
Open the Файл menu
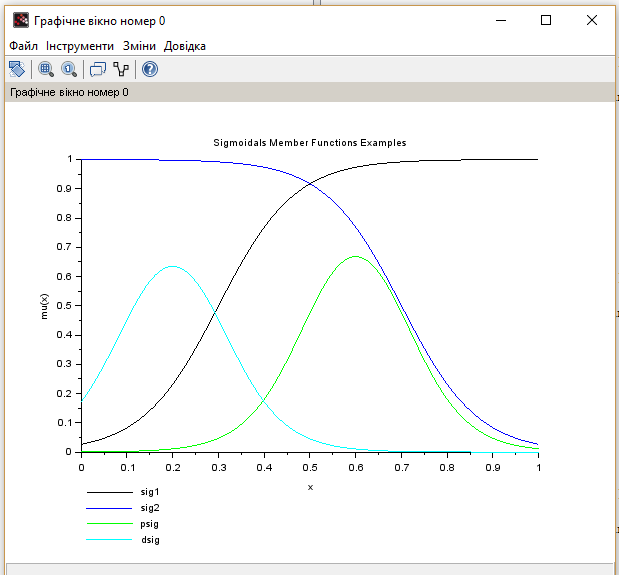pyautogui.click(x=23, y=46)
